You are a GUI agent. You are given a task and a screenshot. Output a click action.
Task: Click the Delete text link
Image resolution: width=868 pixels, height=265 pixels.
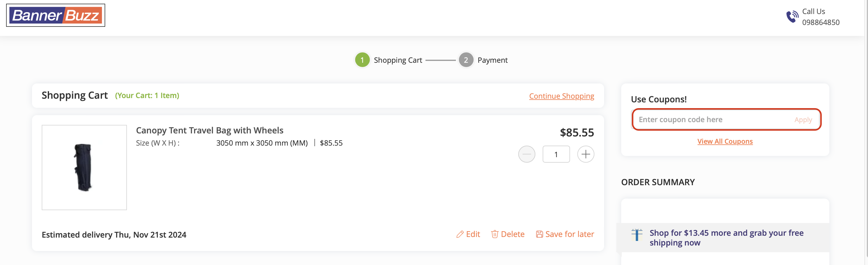[x=513, y=234]
